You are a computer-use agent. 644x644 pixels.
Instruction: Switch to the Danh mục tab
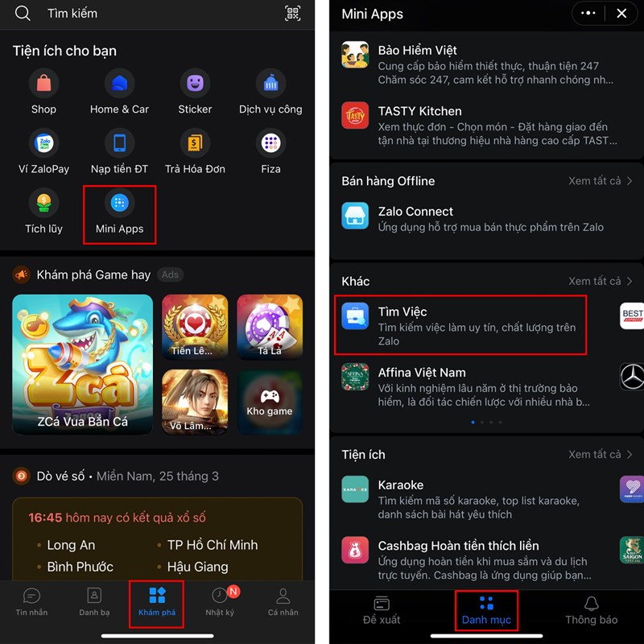486,610
